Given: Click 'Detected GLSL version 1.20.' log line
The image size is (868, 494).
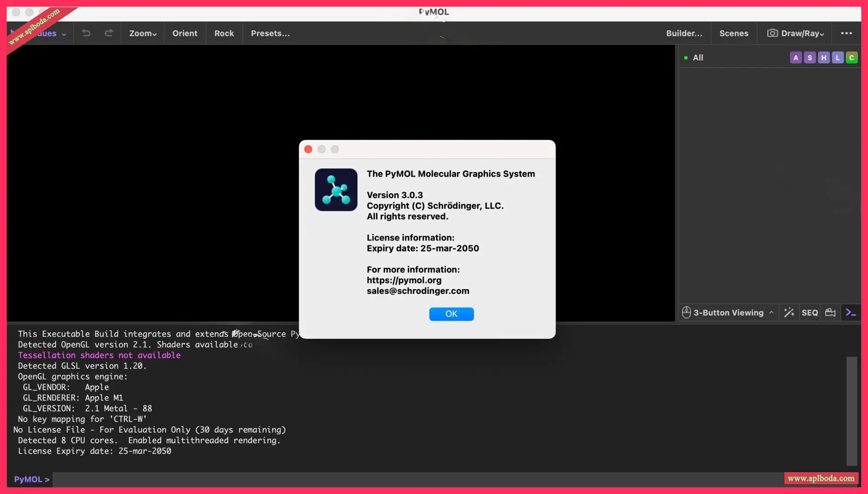Looking at the screenshot, I should click(x=82, y=366).
